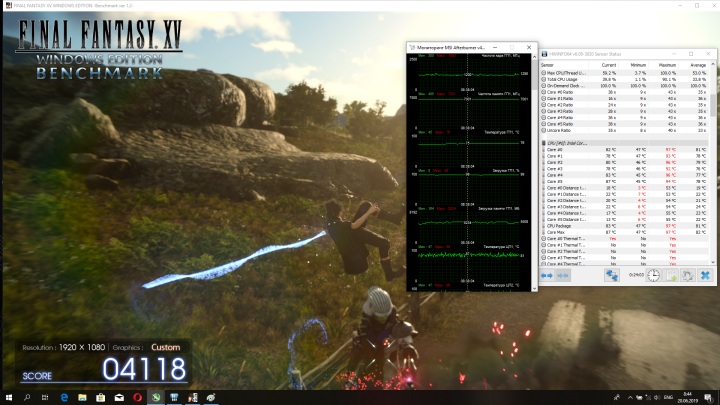This screenshot has height=405, width=720.
Task: Close the MSI Afterburner monitoring window
Action: click(x=529, y=47)
